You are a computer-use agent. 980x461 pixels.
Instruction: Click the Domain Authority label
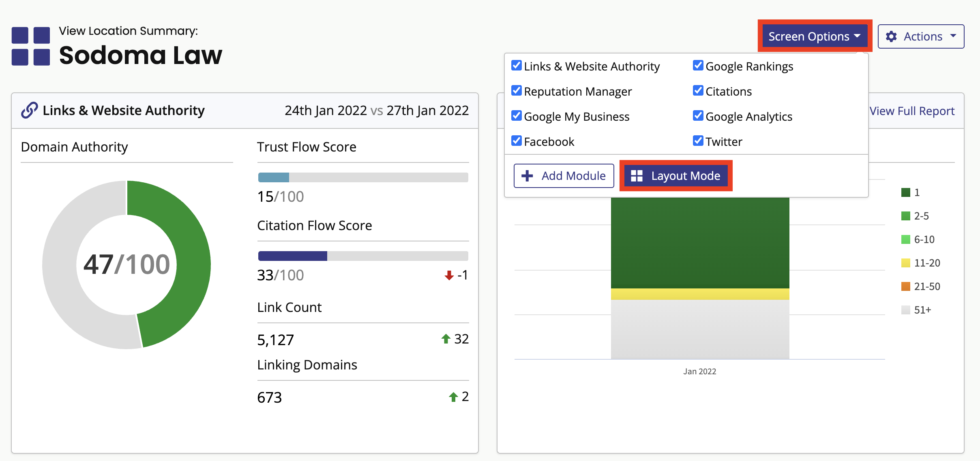coord(74,147)
